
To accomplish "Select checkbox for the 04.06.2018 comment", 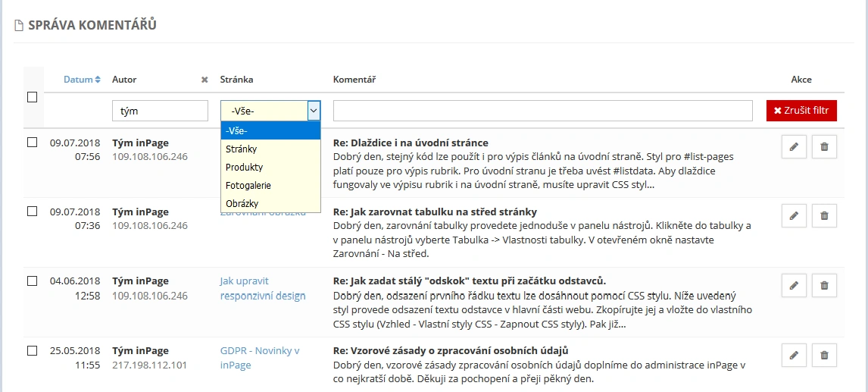I will 32,281.
